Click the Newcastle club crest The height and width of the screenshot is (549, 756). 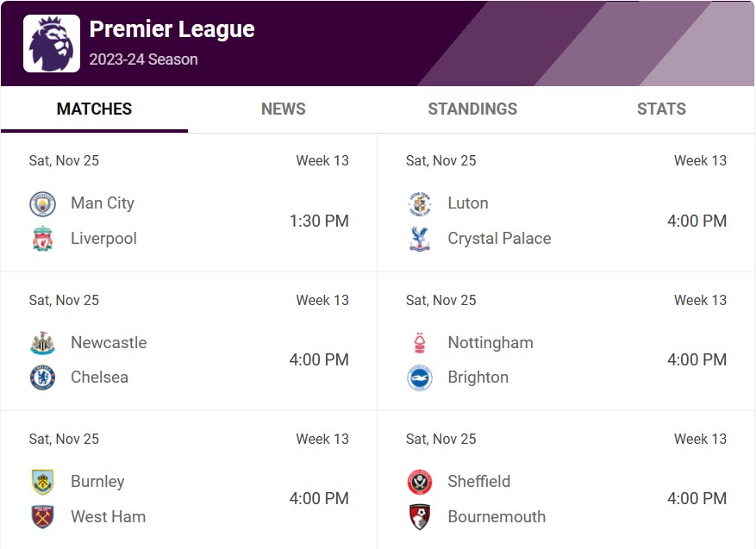42,343
